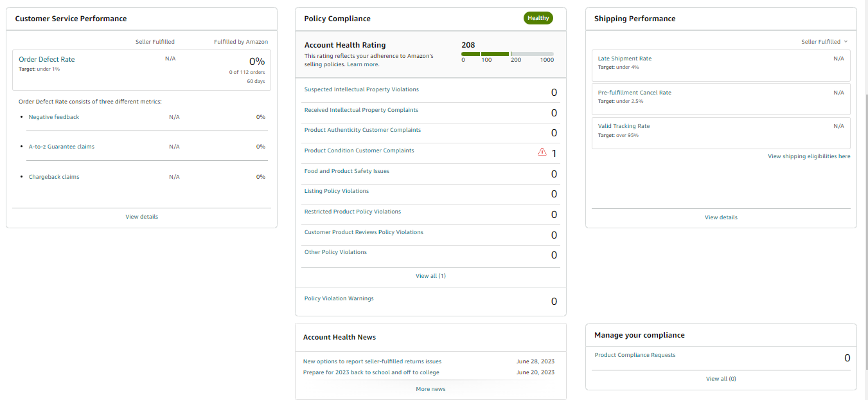Click View details under Shipping Performance

tap(721, 217)
